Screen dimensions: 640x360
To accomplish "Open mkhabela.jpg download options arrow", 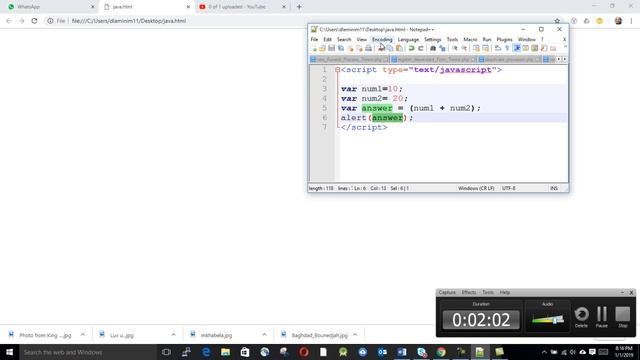I will coord(264,335).
